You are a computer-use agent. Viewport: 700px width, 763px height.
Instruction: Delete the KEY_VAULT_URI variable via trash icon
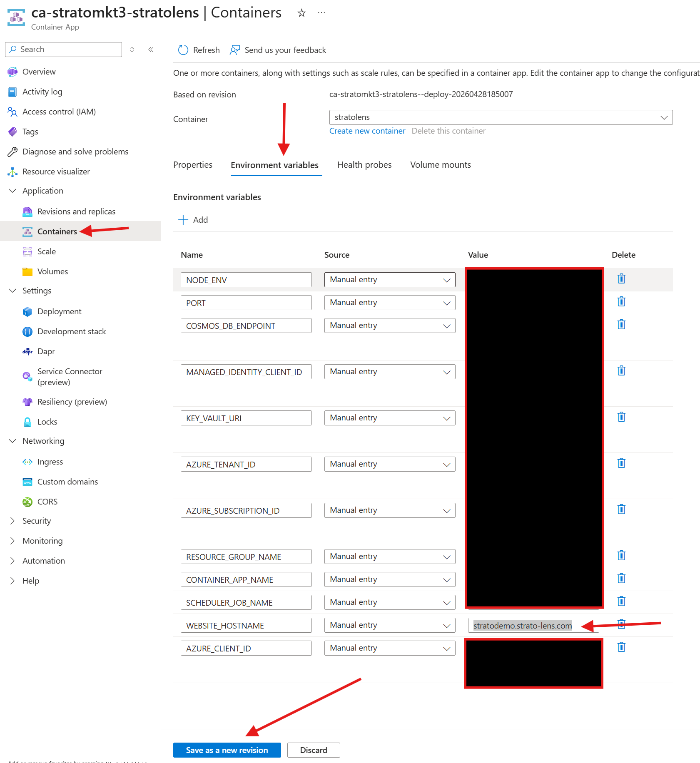tap(621, 417)
